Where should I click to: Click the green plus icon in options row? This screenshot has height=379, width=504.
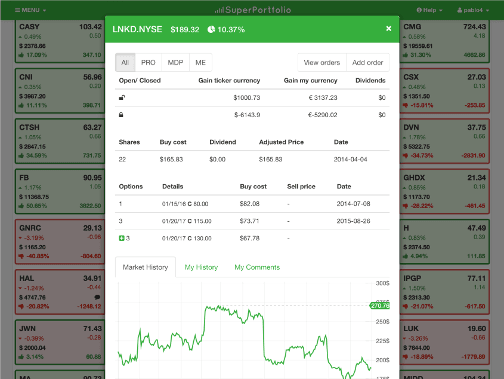tap(122, 238)
